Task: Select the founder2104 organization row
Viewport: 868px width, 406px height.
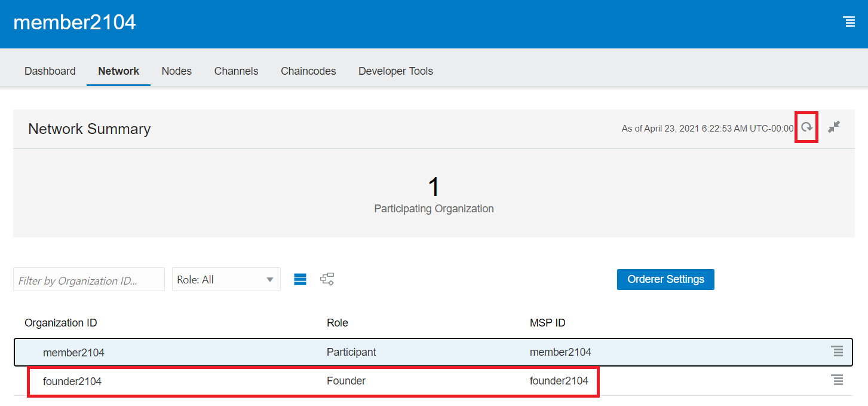Action: pyautogui.click(x=72, y=381)
